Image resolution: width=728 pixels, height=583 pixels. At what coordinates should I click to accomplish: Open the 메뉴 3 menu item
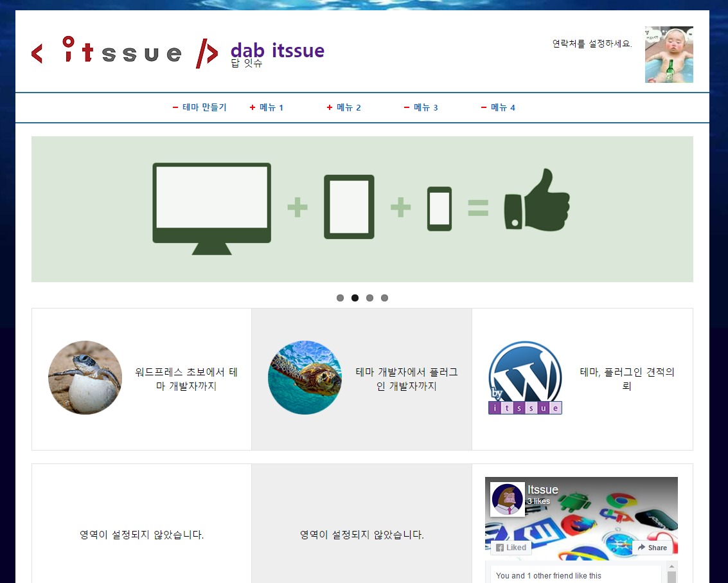coord(425,107)
